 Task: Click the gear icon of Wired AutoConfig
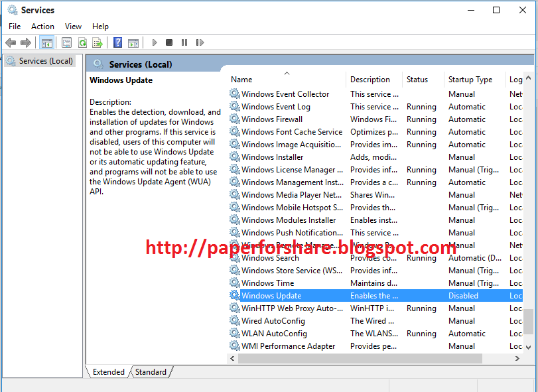(235, 320)
